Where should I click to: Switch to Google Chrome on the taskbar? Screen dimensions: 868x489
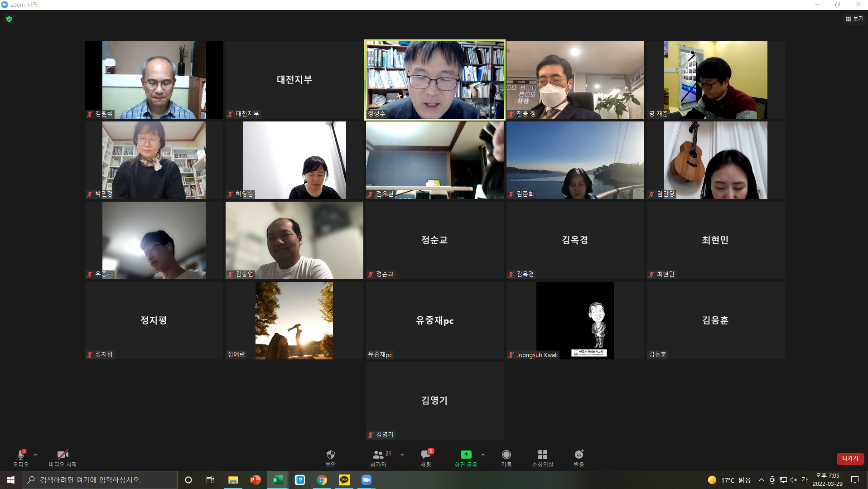click(x=322, y=480)
